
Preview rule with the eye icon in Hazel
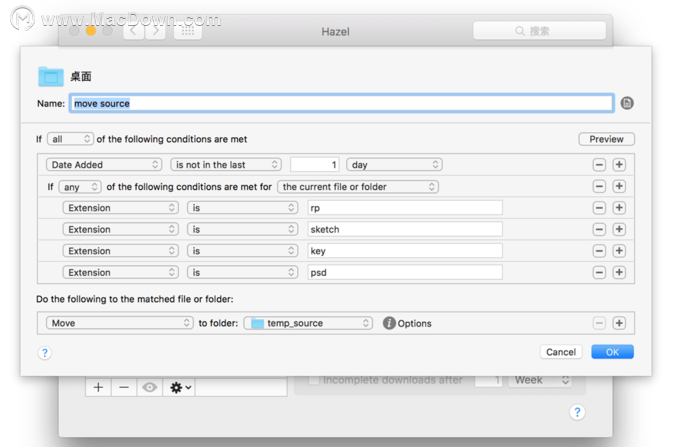pos(149,387)
